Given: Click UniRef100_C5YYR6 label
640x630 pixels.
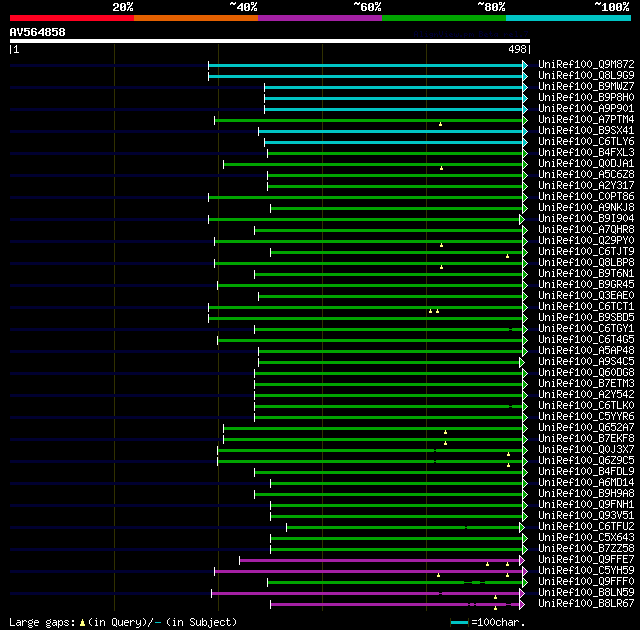Looking at the screenshot, I should point(586,417).
